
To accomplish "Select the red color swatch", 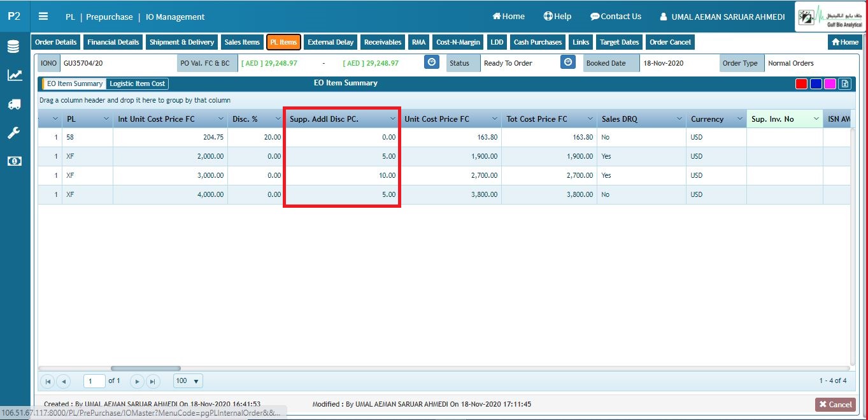I will point(801,84).
